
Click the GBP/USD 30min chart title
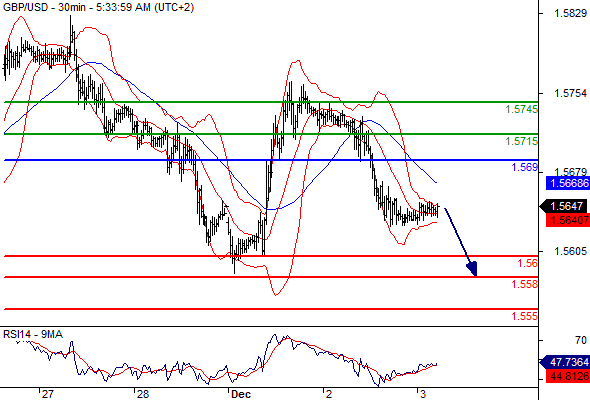click(98, 7)
